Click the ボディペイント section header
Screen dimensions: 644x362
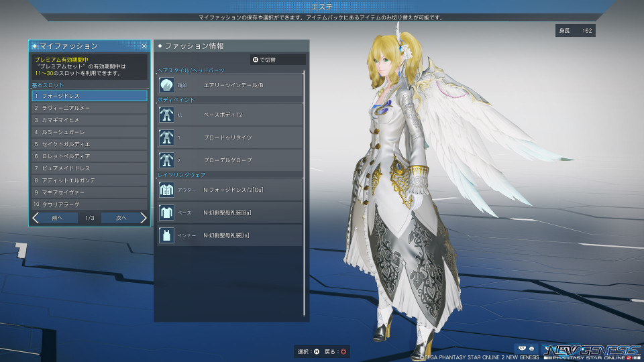pos(176,100)
